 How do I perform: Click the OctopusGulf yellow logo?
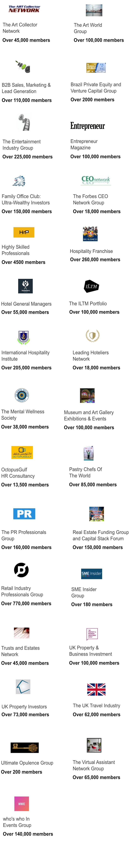pos(22,452)
